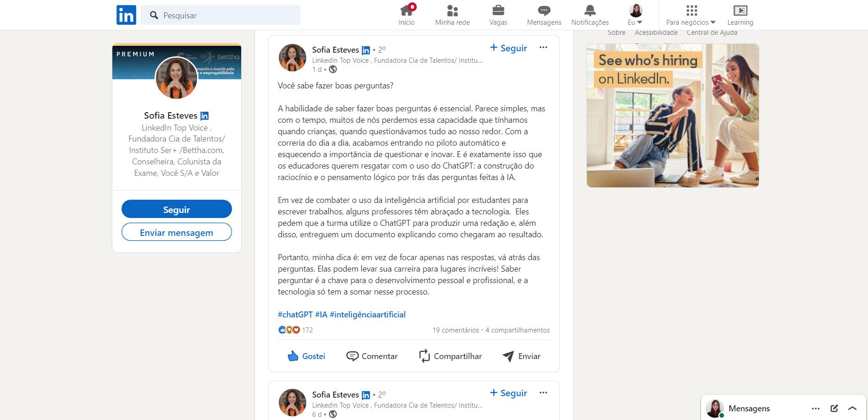Expand the Eu profile menu
The image size is (868, 420).
pyautogui.click(x=636, y=15)
